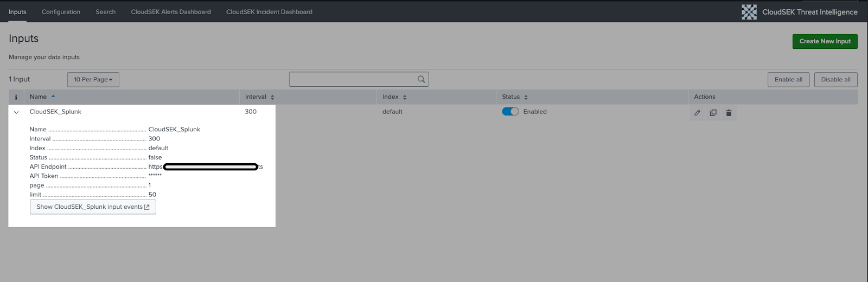Click the limit value 50
The width and height of the screenshot is (868, 282).
coord(152,195)
